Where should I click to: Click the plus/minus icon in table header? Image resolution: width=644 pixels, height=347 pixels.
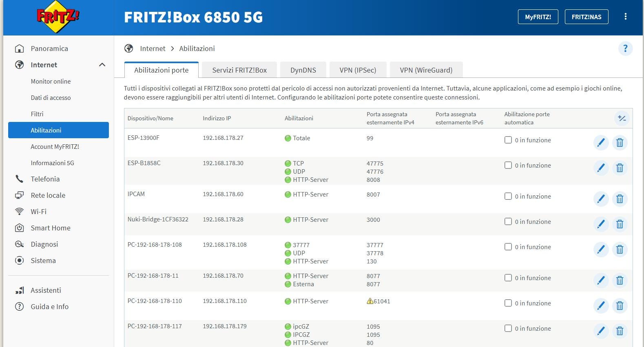click(622, 118)
